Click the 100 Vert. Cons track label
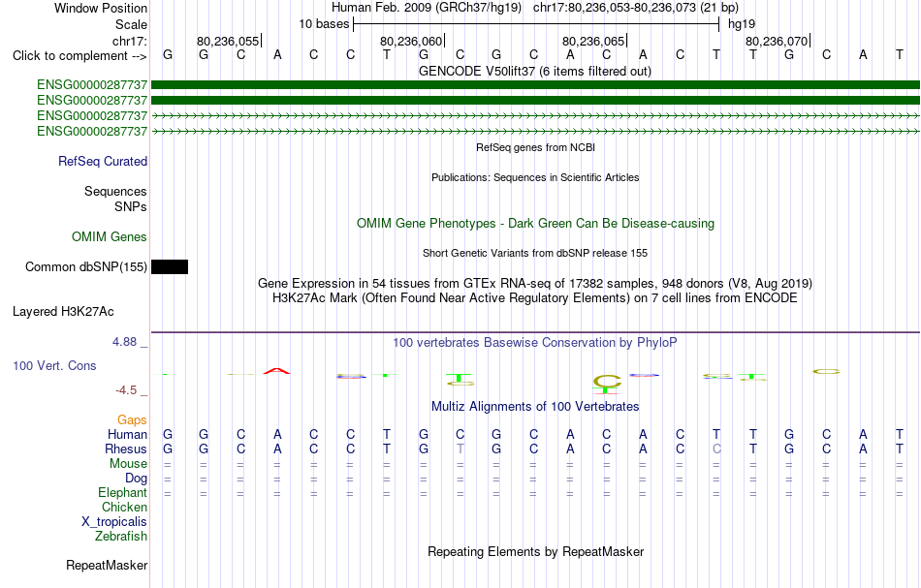This screenshot has width=921, height=588. [x=54, y=365]
